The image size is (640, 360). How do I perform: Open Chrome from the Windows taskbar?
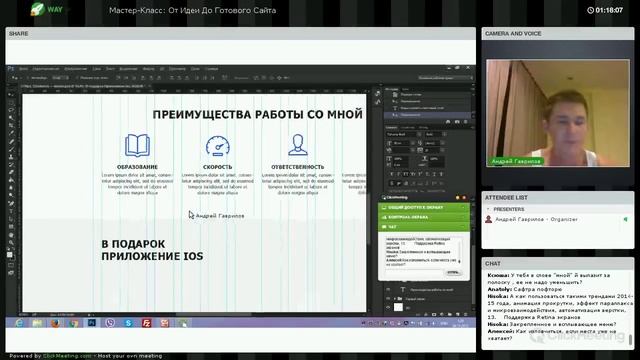click(73, 323)
